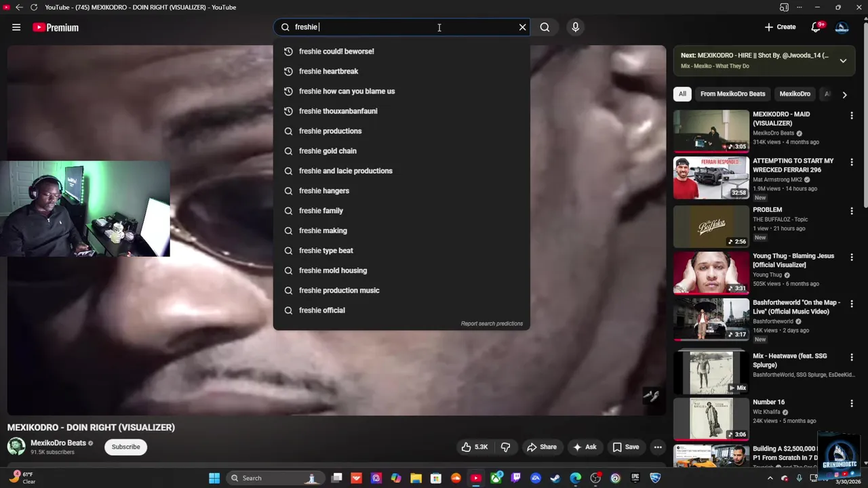
Task: Open account avatar menu
Action: pyautogui.click(x=842, y=27)
